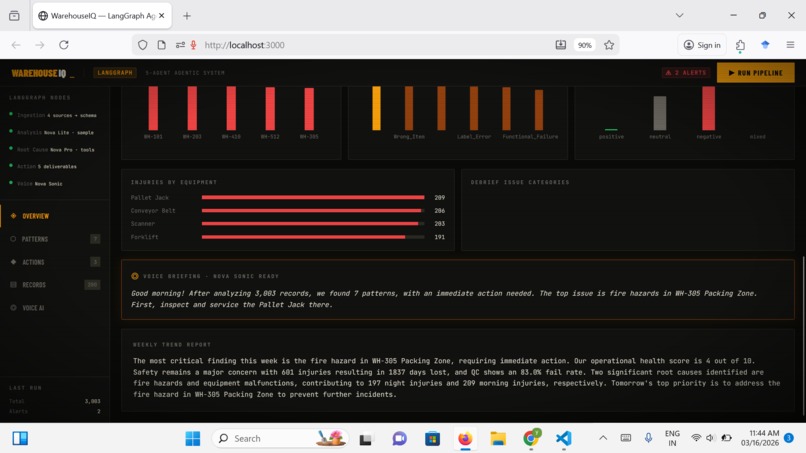
Task: Click the Wrong_Item chart label
Action: point(409,137)
